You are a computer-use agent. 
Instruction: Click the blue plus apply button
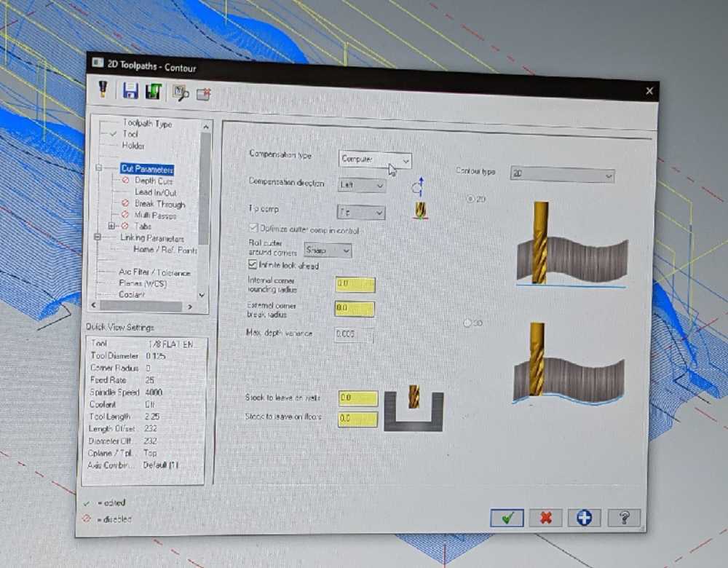click(584, 518)
